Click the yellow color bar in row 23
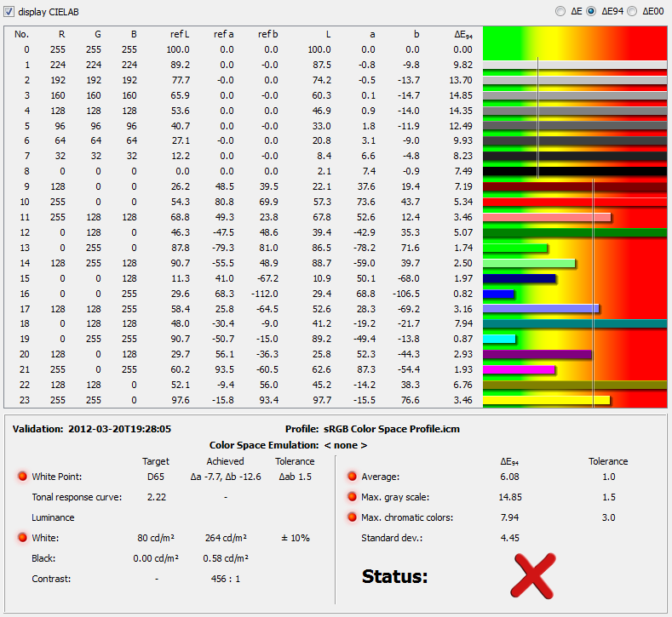This screenshot has width=672, height=617. point(546,399)
